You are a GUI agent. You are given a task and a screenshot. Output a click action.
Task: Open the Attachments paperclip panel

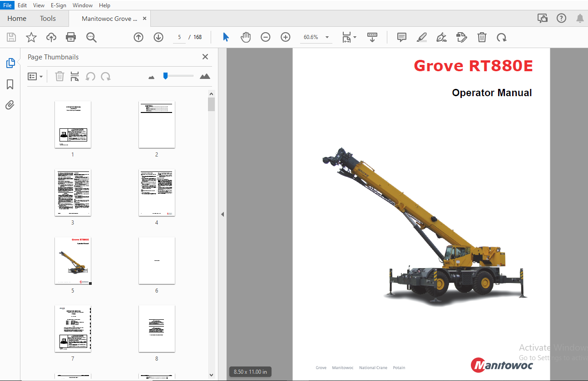[10, 105]
